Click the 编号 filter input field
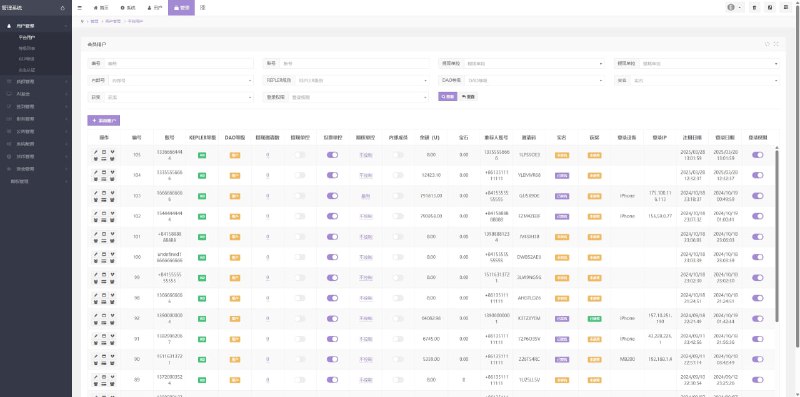The width and height of the screenshot is (800, 397). (179, 63)
